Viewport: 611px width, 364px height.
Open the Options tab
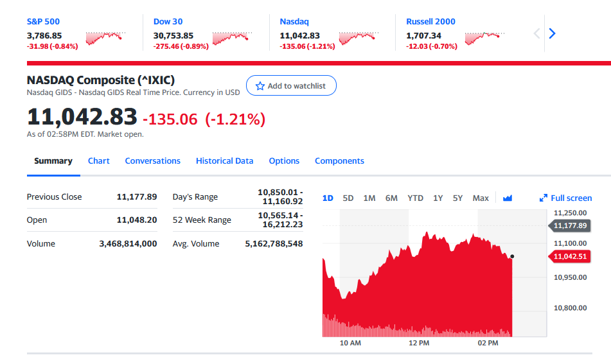(284, 161)
